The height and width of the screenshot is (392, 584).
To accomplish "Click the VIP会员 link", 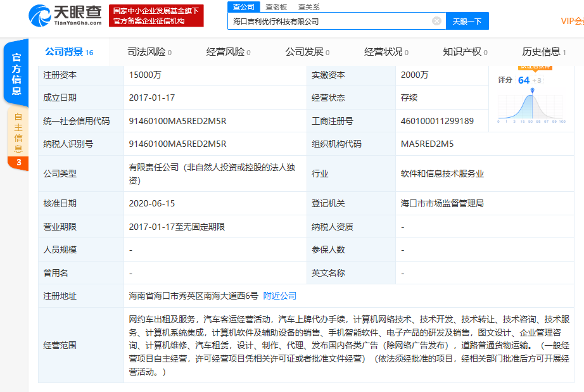I will click(x=572, y=21).
